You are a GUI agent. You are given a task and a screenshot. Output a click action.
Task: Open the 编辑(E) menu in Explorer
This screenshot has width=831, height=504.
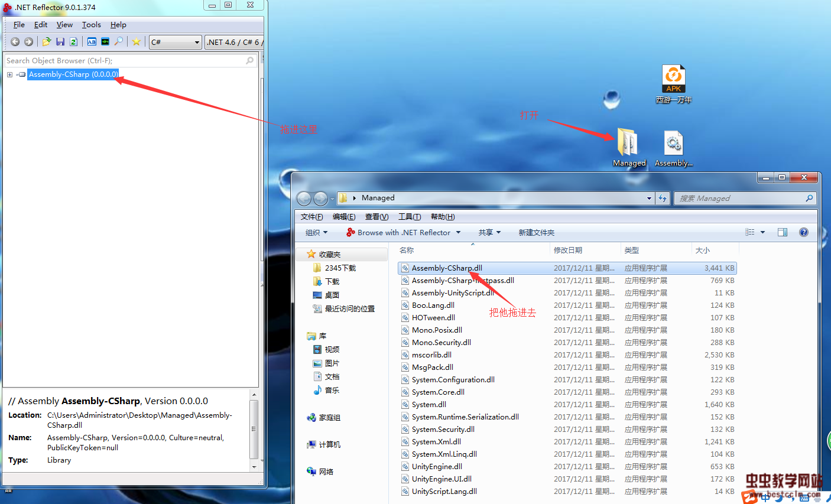pyautogui.click(x=344, y=217)
